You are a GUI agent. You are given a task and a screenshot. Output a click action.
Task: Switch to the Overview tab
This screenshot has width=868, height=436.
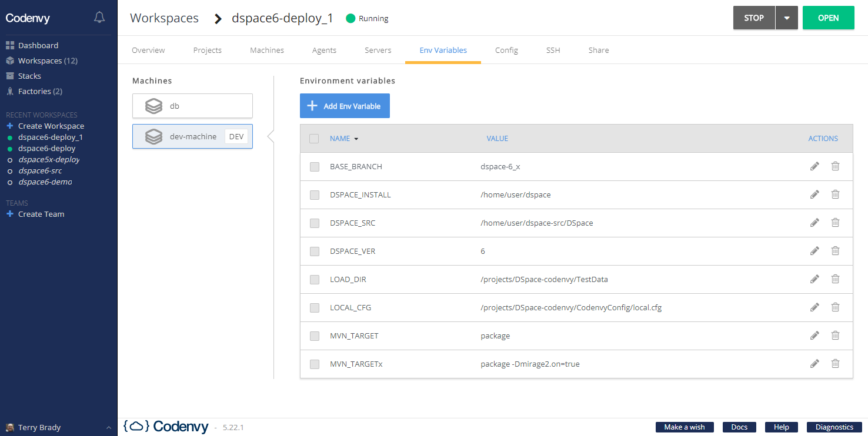pyautogui.click(x=148, y=50)
